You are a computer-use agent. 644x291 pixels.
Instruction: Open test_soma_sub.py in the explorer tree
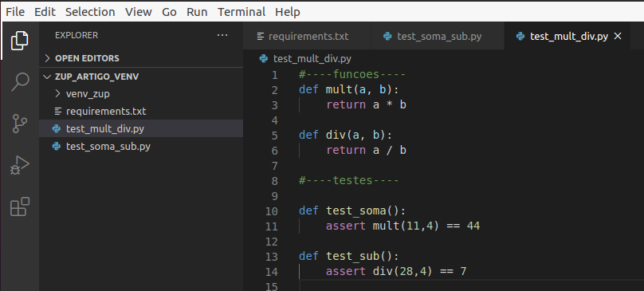(x=141, y=147)
